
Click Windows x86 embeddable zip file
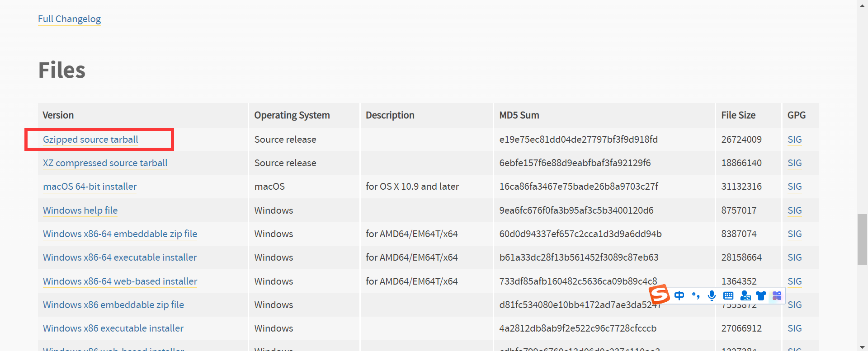pos(113,305)
